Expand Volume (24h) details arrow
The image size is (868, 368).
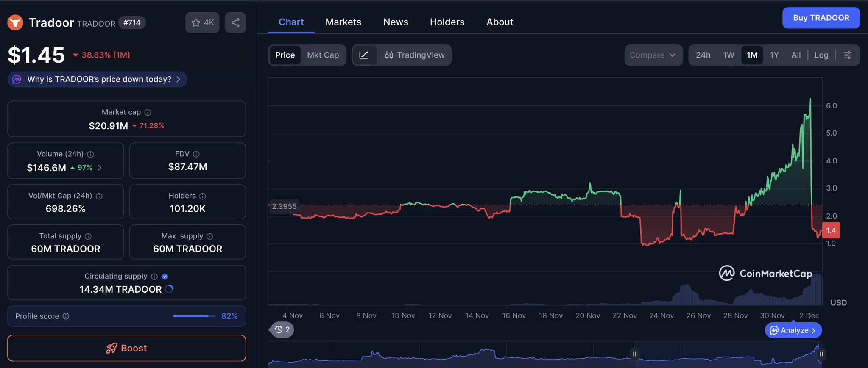100,168
